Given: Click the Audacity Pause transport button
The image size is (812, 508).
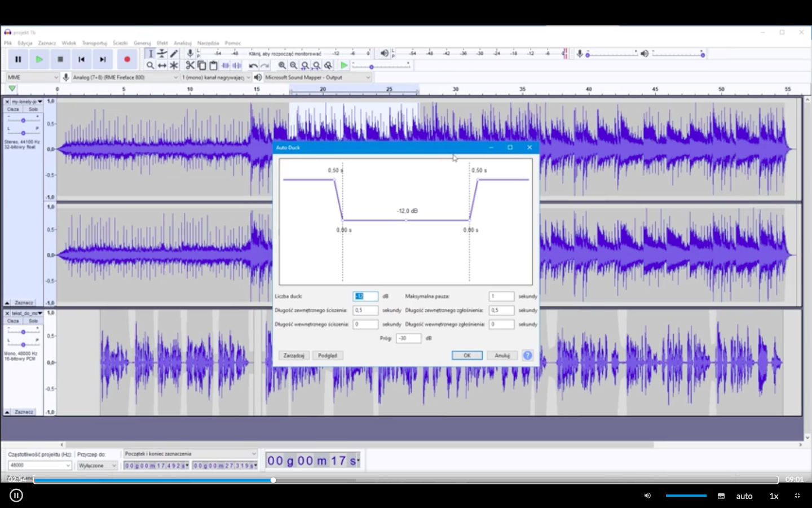Looking at the screenshot, I should [x=18, y=59].
